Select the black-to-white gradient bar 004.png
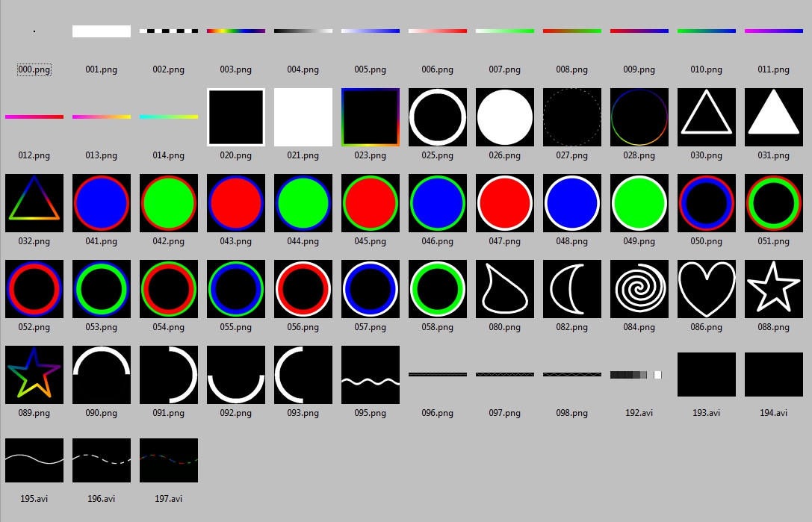812x522 pixels. tap(303, 31)
